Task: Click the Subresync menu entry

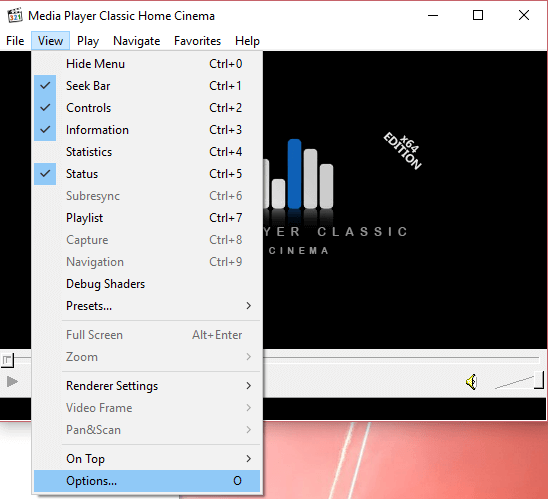Action: point(147,196)
